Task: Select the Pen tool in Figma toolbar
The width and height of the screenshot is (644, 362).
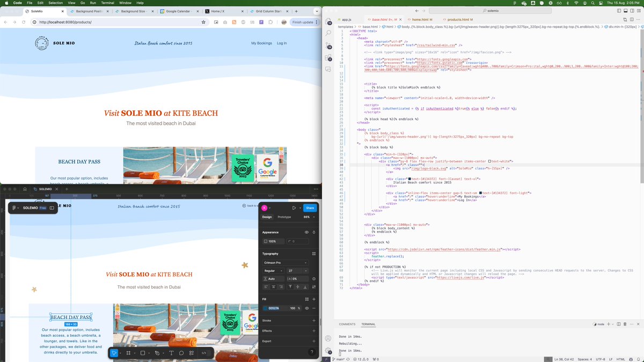Action: (157, 353)
